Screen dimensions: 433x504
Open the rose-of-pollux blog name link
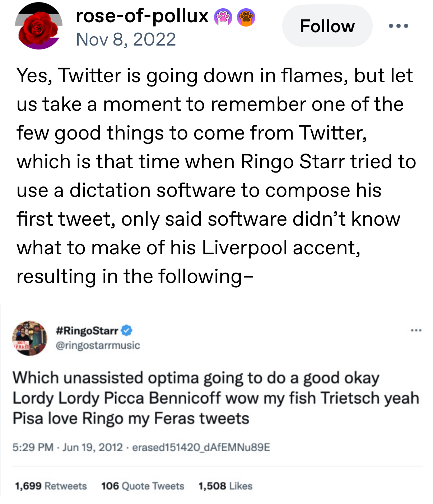pos(142,16)
